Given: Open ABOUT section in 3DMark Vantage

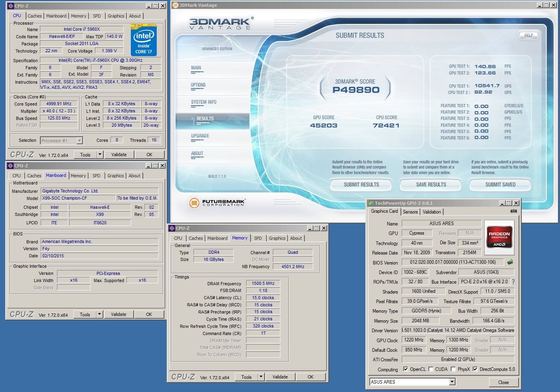Looking at the screenshot, I should (197, 153).
